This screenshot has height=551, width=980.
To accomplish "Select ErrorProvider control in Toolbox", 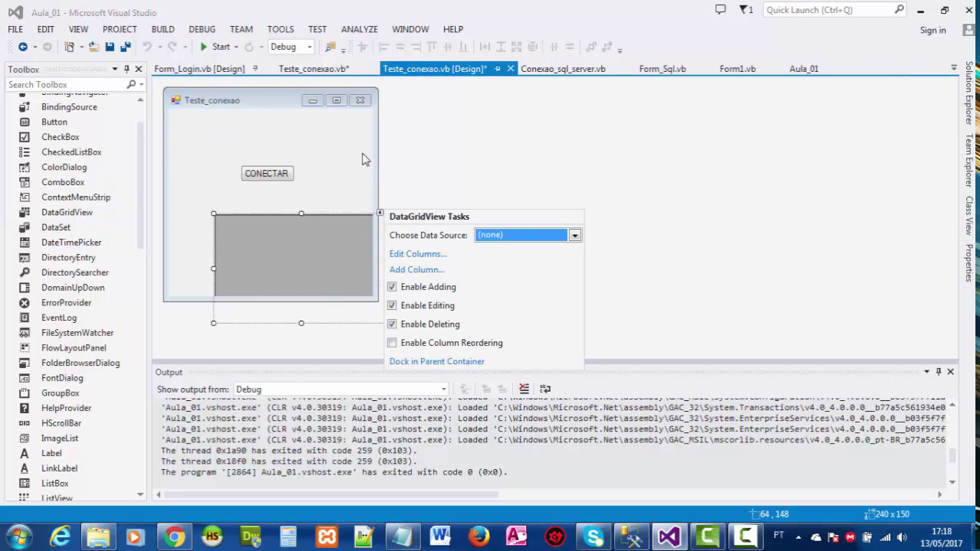I will [66, 302].
